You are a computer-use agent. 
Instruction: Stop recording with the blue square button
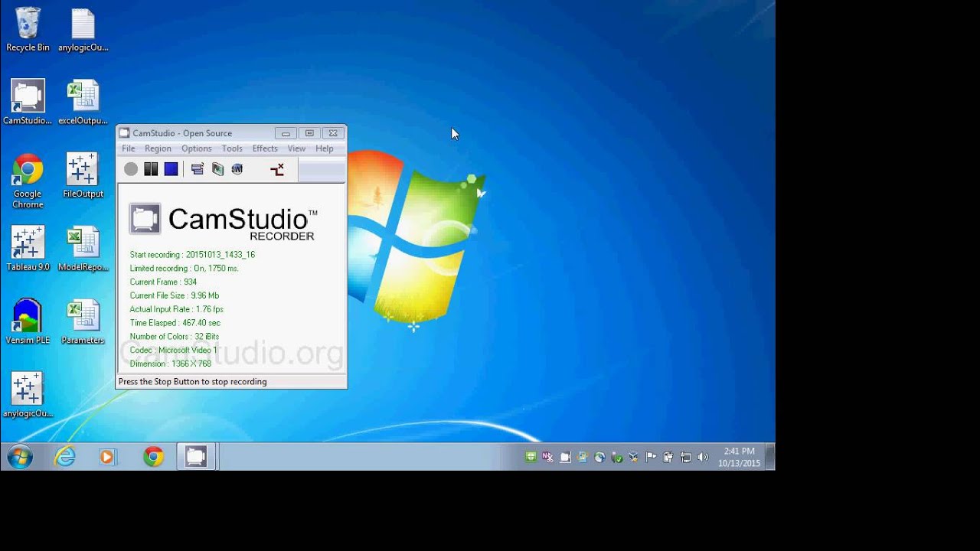(x=171, y=169)
